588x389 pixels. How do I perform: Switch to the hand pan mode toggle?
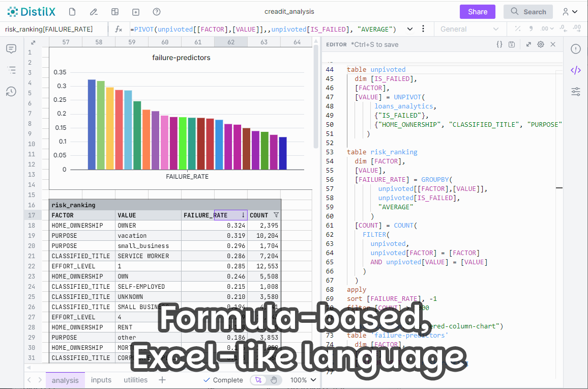coord(273,380)
